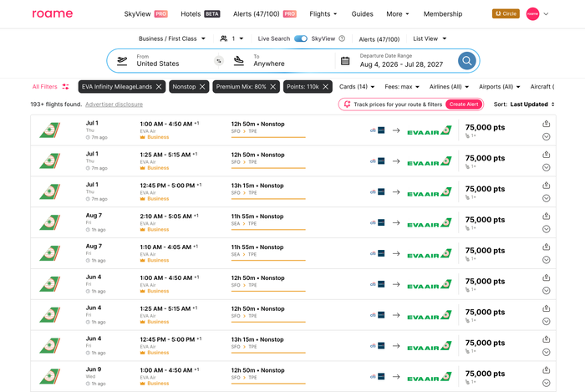Open the account menu chevron
Image resolution: width=585 pixels, height=392 pixels.
546,14
